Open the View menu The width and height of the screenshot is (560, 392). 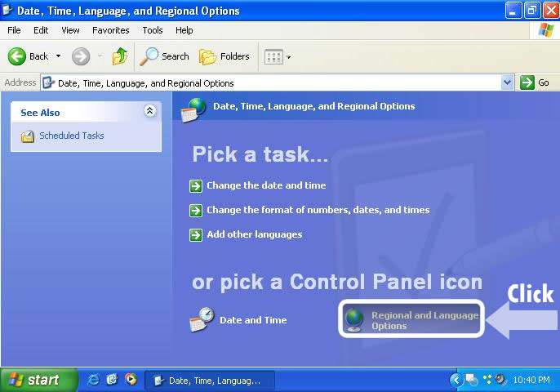coord(70,30)
